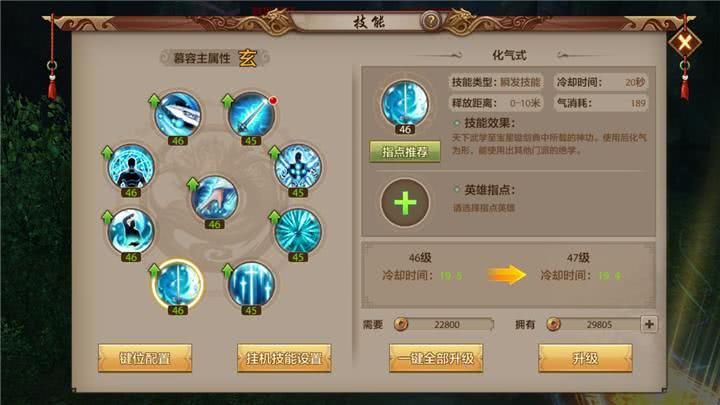The image size is (720, 405).
Task: Add more coins with plus button
Action: (x=649, y=324)
